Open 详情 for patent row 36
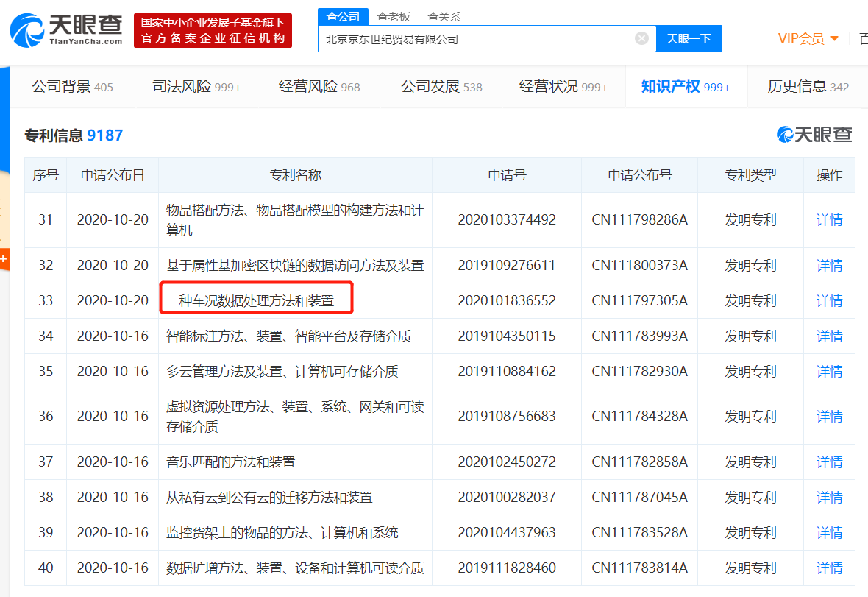This screenshot has height=597, width=868. [x=829, y=417]
